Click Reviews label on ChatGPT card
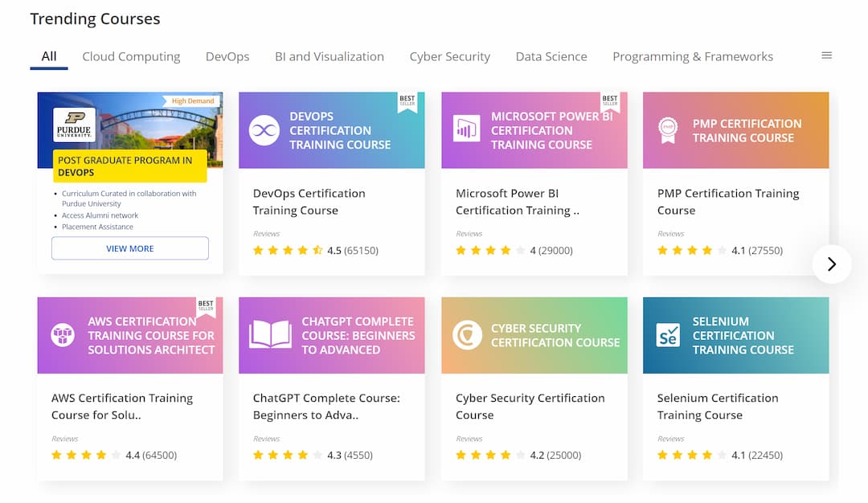 266,439
